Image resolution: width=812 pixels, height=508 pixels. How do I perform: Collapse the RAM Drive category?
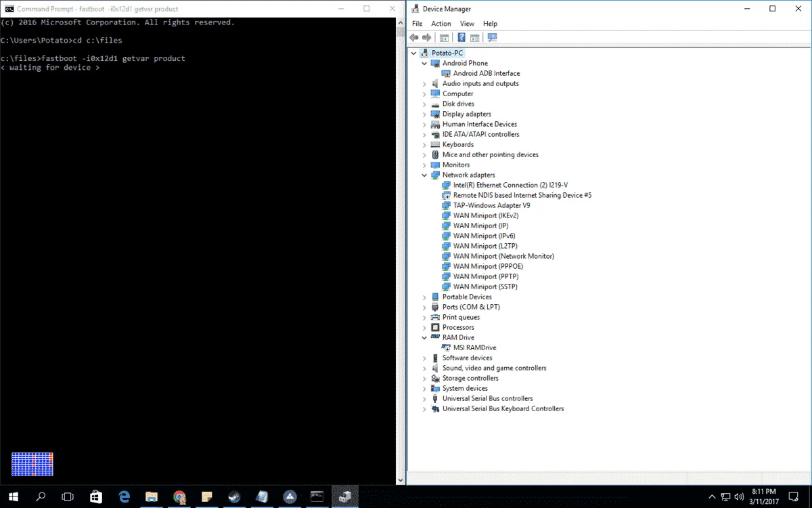coord(424,337)
